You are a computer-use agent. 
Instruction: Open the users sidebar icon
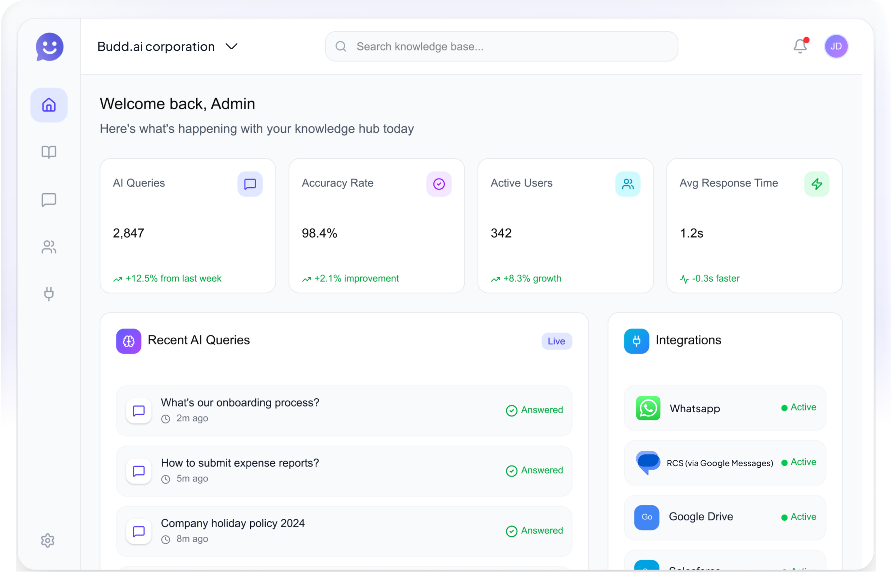(x=49, y=247)
